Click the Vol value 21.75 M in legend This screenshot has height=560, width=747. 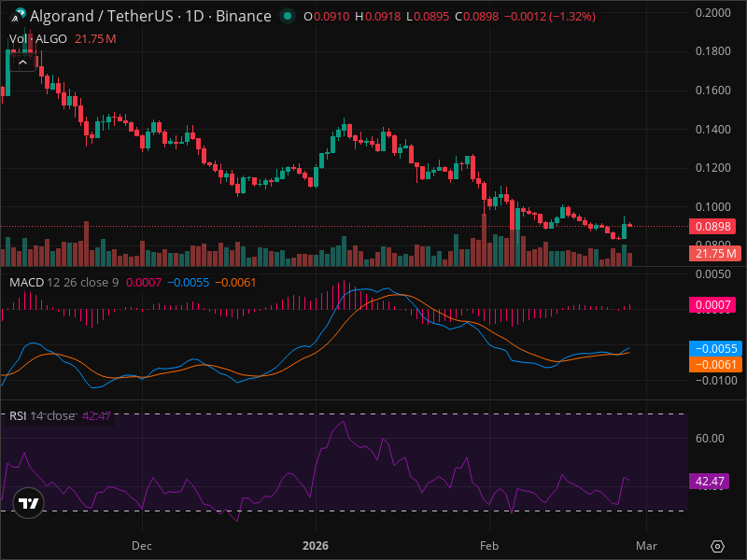coord(95,38)
